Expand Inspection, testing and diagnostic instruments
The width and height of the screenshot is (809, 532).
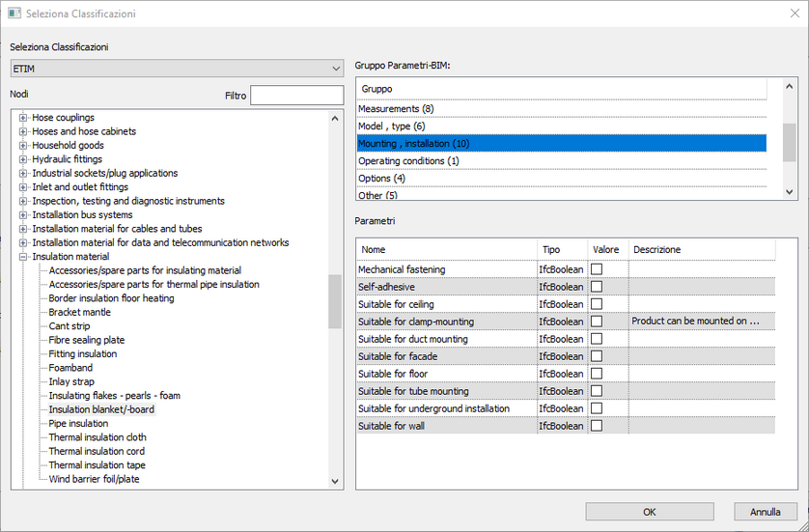point(23,201)
